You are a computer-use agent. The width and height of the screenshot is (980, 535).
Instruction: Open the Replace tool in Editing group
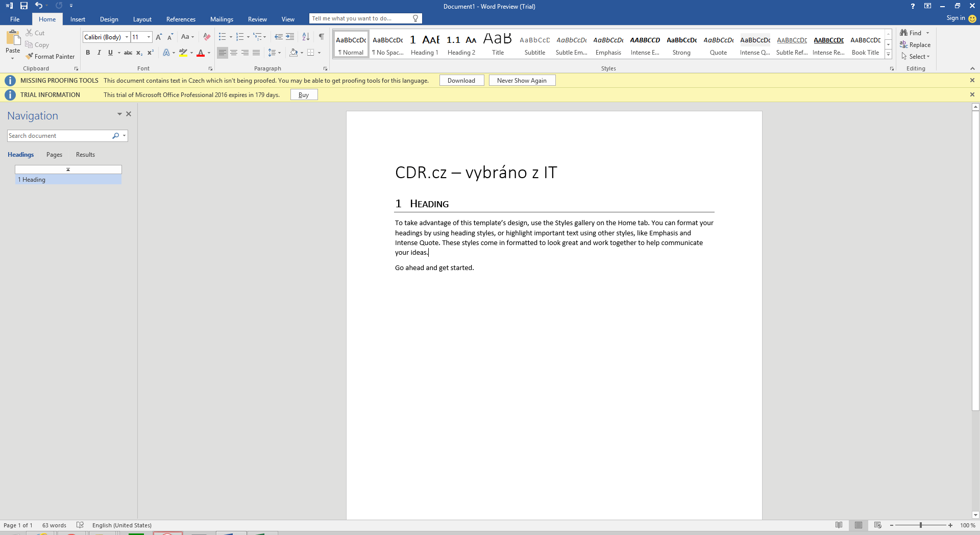[x=915, y=45]
